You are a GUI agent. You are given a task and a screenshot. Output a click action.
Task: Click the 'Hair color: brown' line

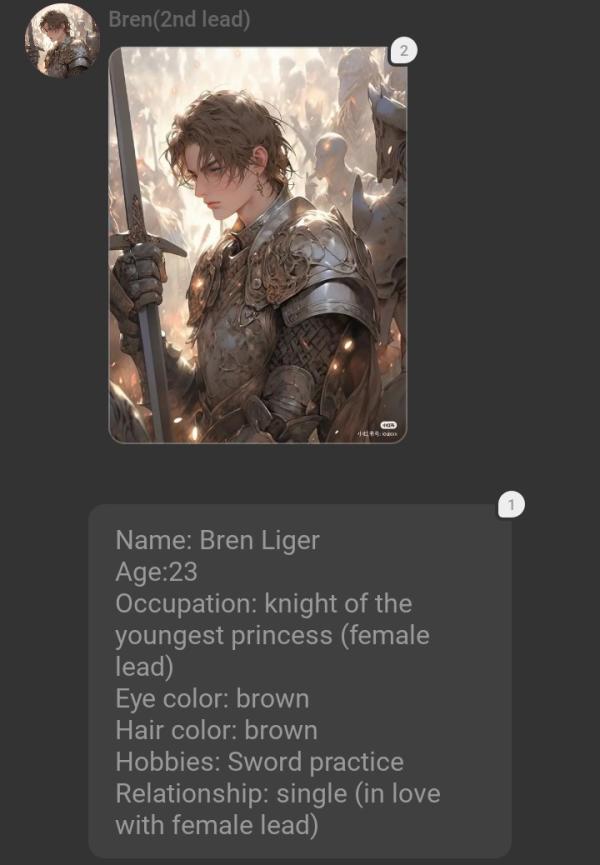point(216,730)
